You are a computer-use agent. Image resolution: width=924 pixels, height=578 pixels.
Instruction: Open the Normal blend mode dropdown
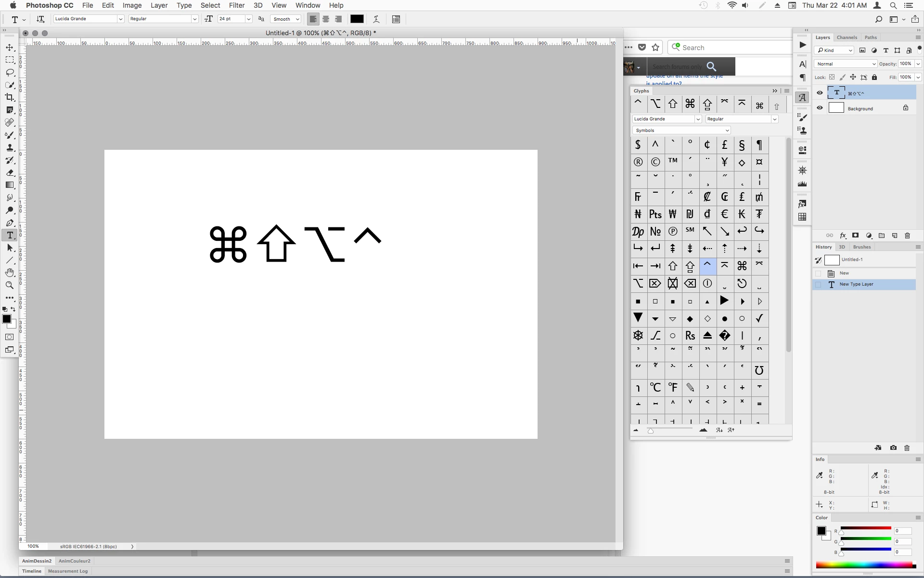(846, 64)
